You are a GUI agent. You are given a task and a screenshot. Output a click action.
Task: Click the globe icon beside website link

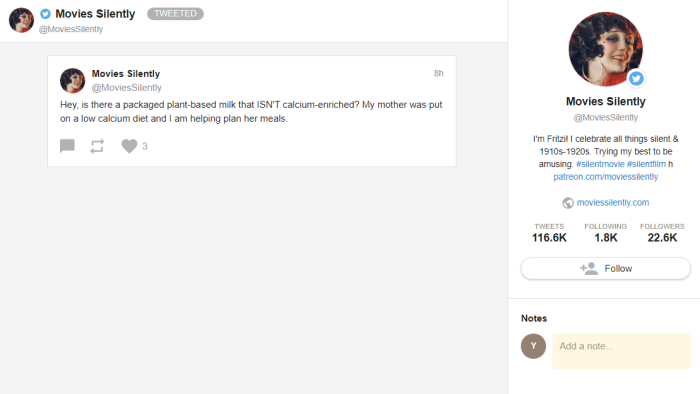pyautogui.click(x=568, y=203)
